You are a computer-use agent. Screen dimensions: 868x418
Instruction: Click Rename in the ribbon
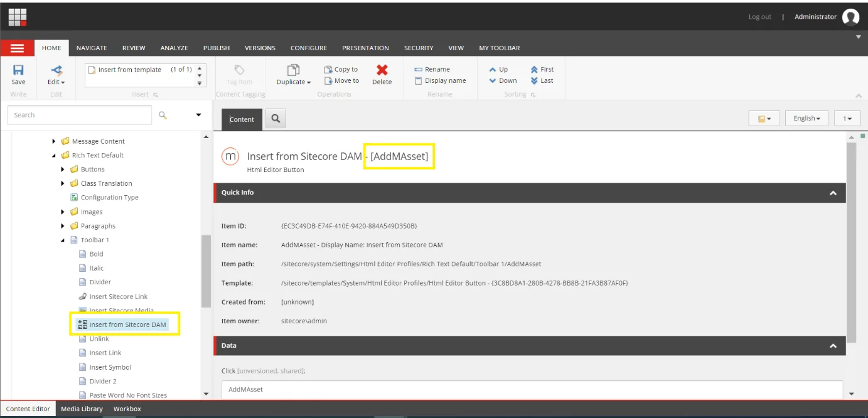pos(432,70)
